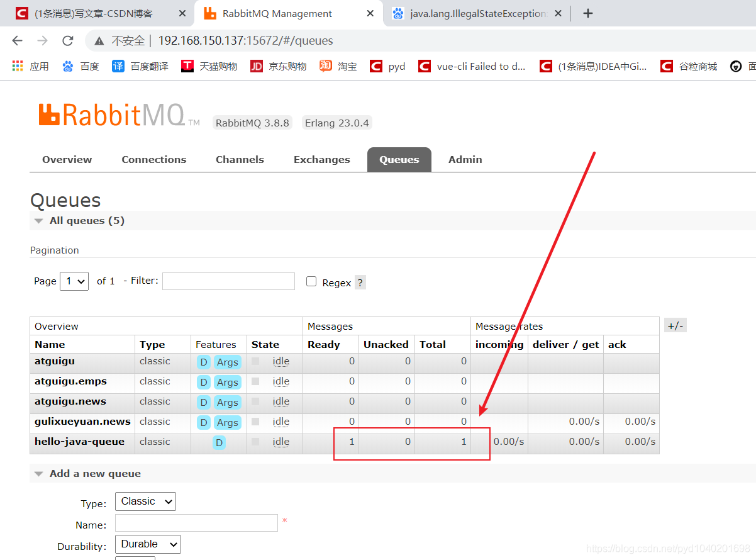Click the not-secure warning icon in address bar
756x560 pixels.
[99, 41]
